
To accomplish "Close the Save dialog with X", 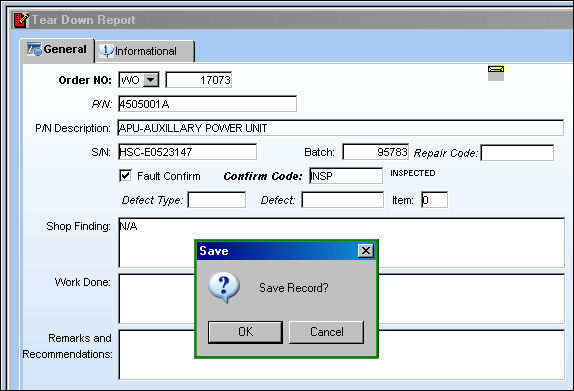I will click(x=366, y=251).
